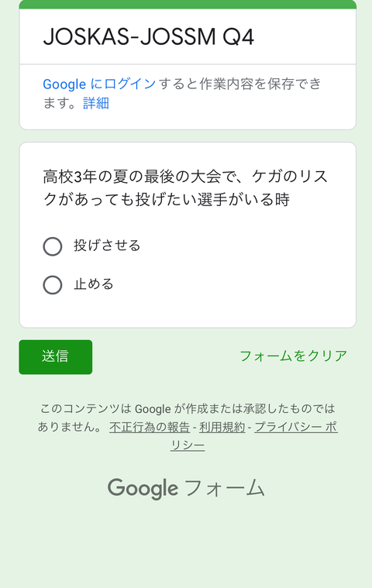The width and height of the screenshot is (372, 588).
Task: Open the Google にログイン link
Action: [99, 84]
